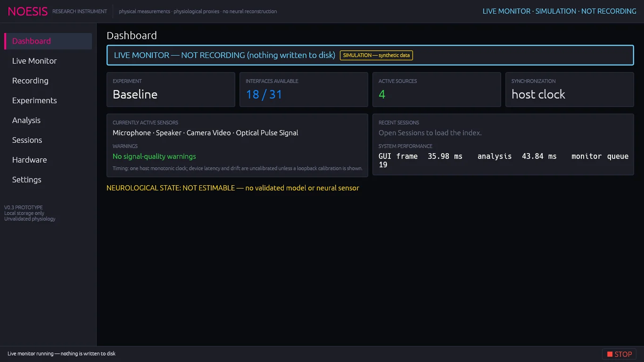The width and height of the screenshot is (644, 362).
Task: Open the Recording section
Action: coord(48,81)
